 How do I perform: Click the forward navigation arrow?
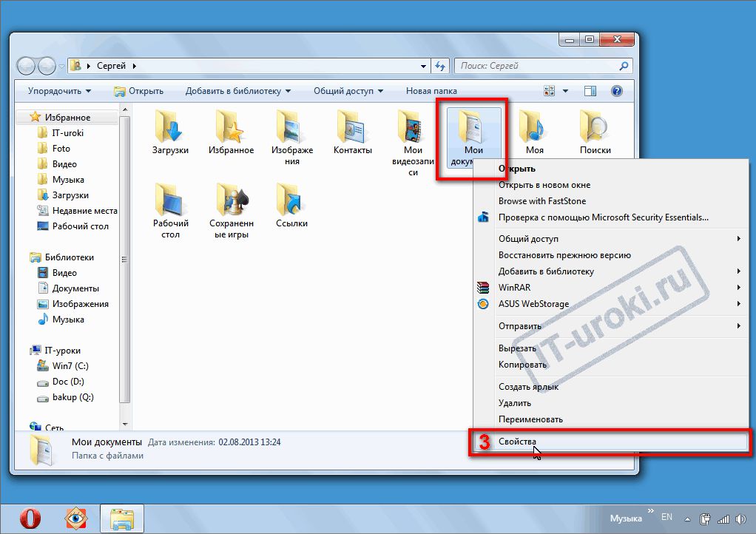click(x=47, y=66)
